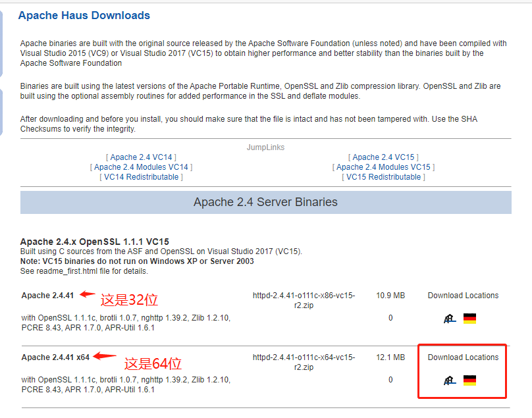Open the Apache 2.4 Modules VC15 jump link
The image size is (532, 418).
(x=383, y=167)
